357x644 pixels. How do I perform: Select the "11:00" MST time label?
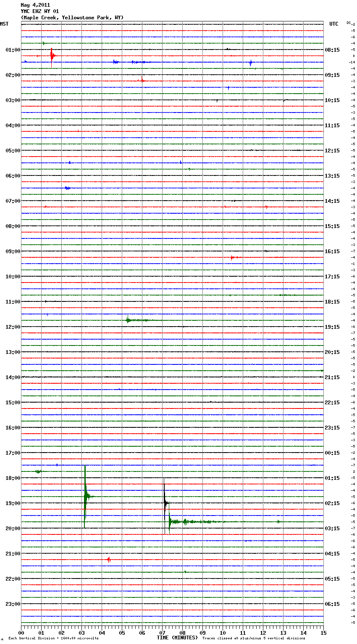pyautogui.click(x=13, y=302)
